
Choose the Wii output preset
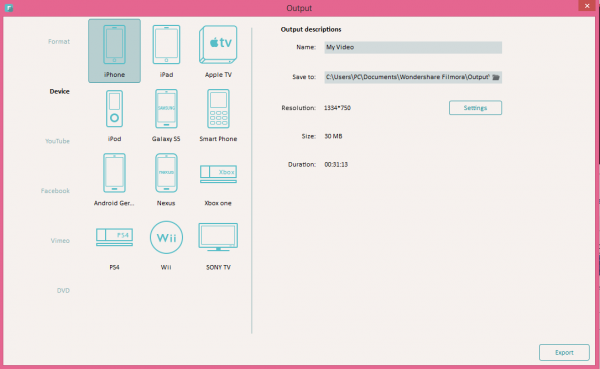166,245
